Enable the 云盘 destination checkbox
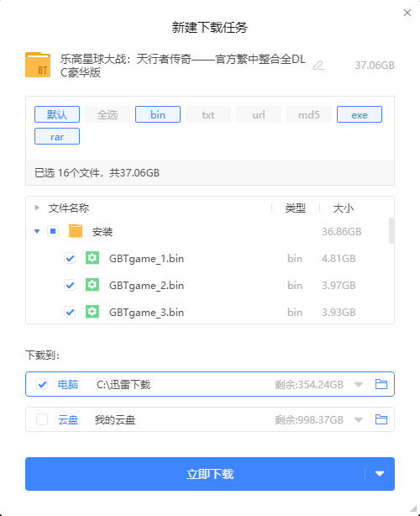 pyautogui.click(x=42, y=419)
